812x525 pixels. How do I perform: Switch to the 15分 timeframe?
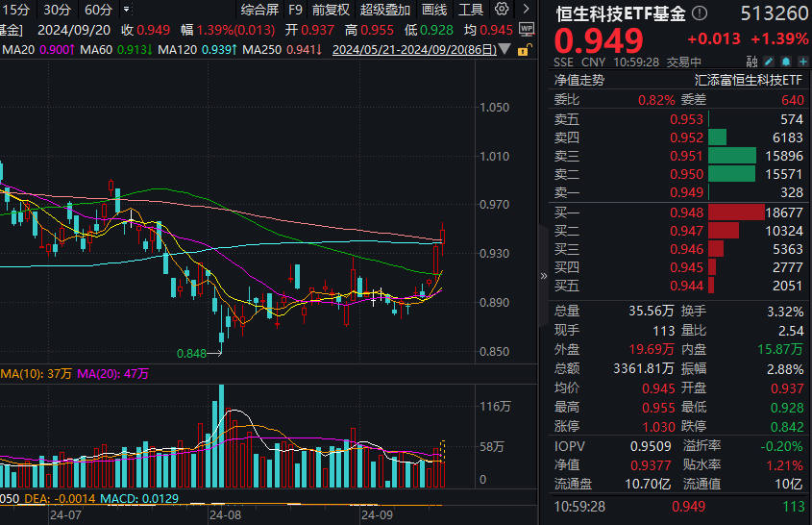[x=16, y=10]
